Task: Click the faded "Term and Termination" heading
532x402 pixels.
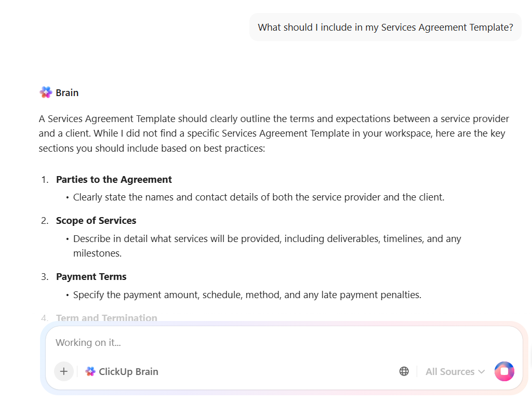Action: 107,318
